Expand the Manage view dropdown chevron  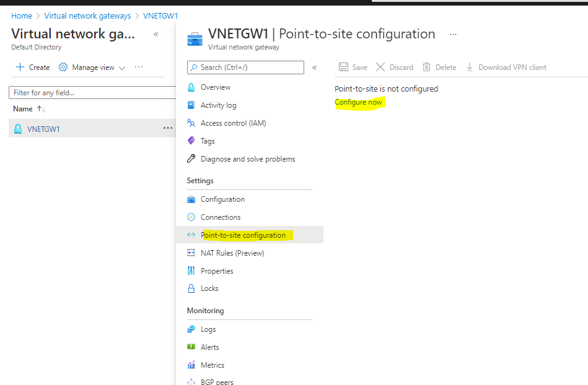(122, 68)
